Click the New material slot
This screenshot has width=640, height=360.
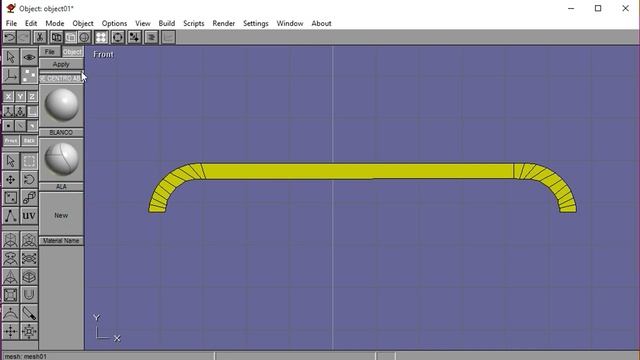tap(61, 215)
